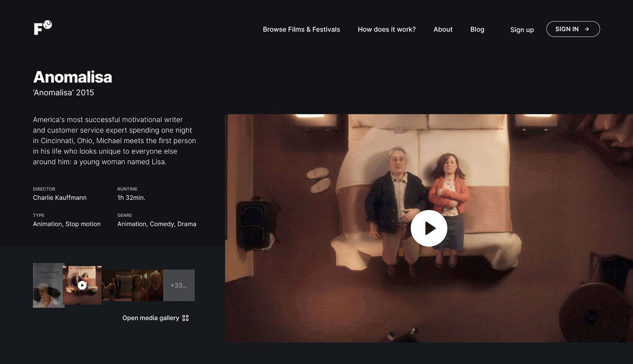Click the Animation, Stop motion type value

point(67,224)
